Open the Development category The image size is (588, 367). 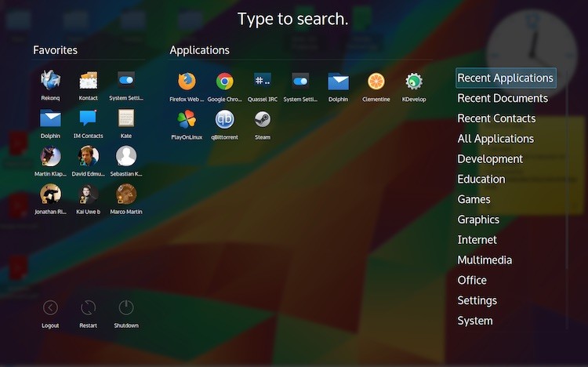point(490,159)
